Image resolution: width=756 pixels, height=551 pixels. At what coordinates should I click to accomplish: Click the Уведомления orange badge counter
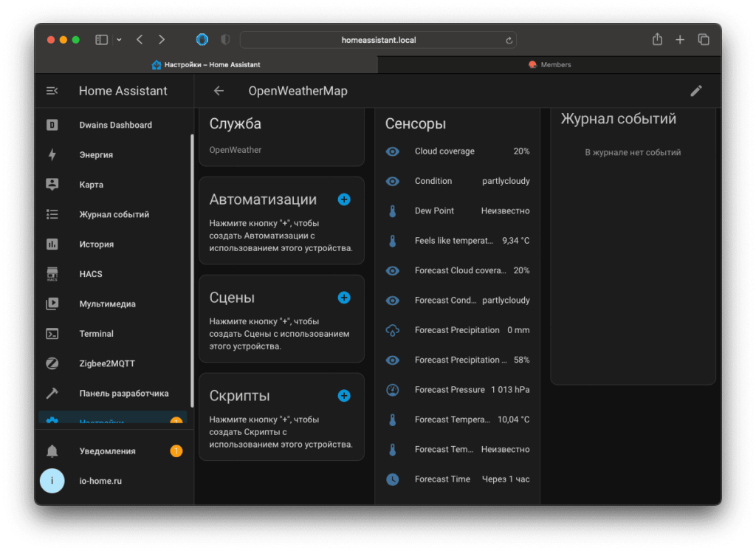(x=176, y=451)
